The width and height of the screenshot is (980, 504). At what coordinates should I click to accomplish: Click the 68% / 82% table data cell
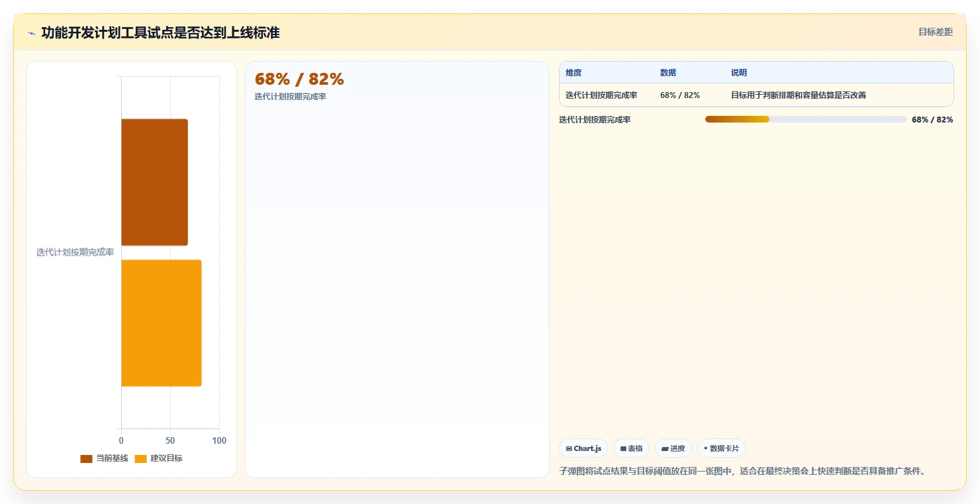click(680, 95)
